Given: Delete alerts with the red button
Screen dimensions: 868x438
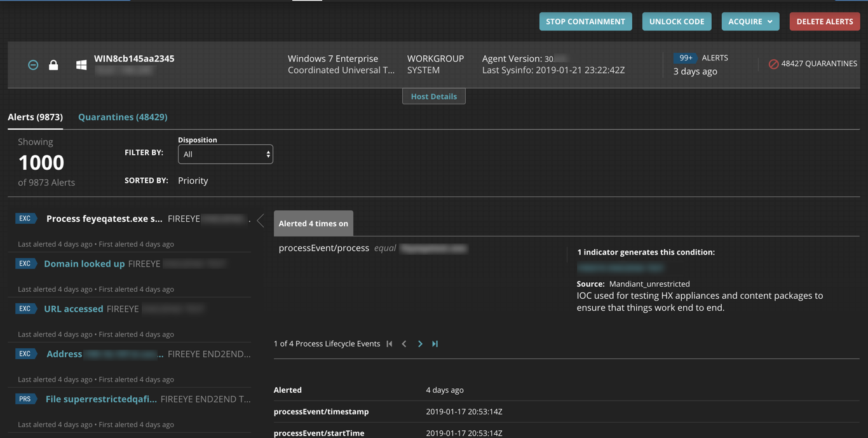Looking at the screenshot, I should pos(825,22).
